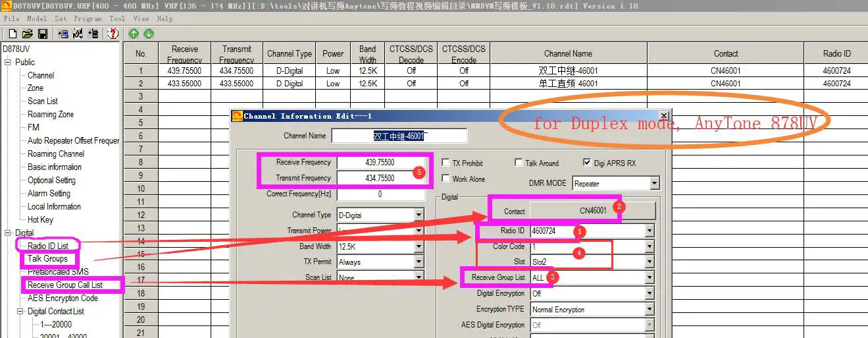The image size is (868, 338).
Task: Select Roaming Zone in the tree
Action: (51, 114)
